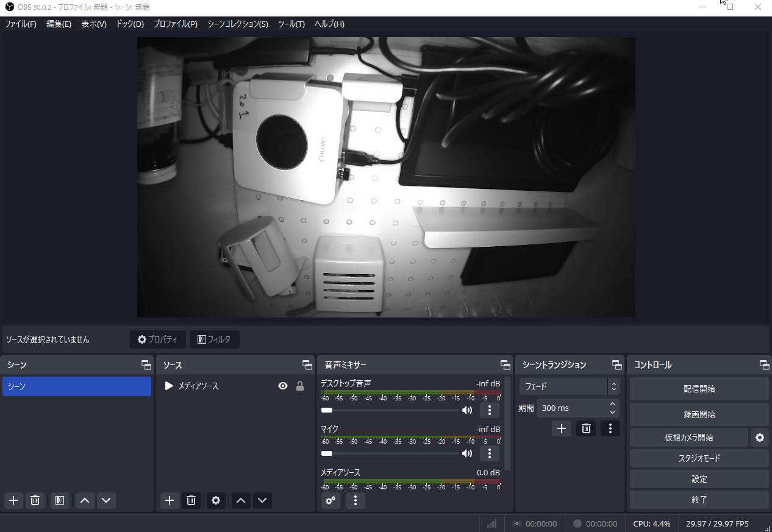Open virtual camera settings gear
Screen dimensions: 772x532
759,438
